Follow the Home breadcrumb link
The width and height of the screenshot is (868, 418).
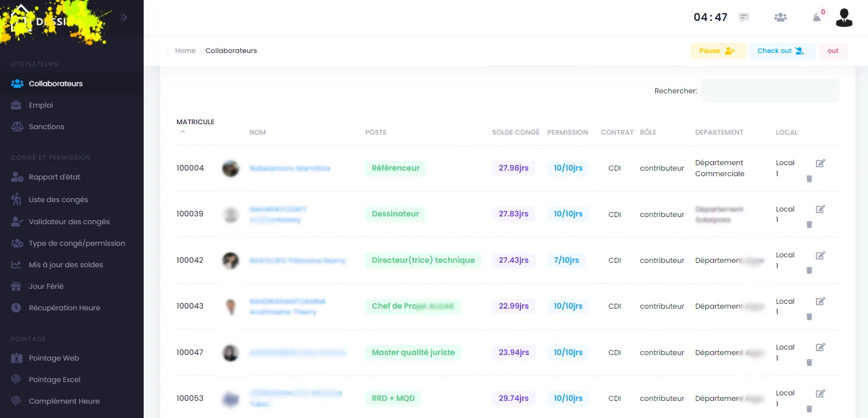coord(185,51)
